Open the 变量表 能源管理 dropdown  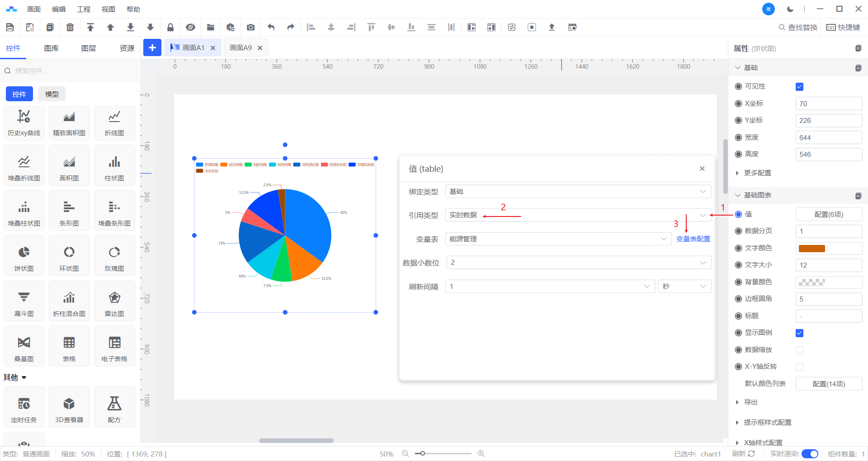coord(557,239)
